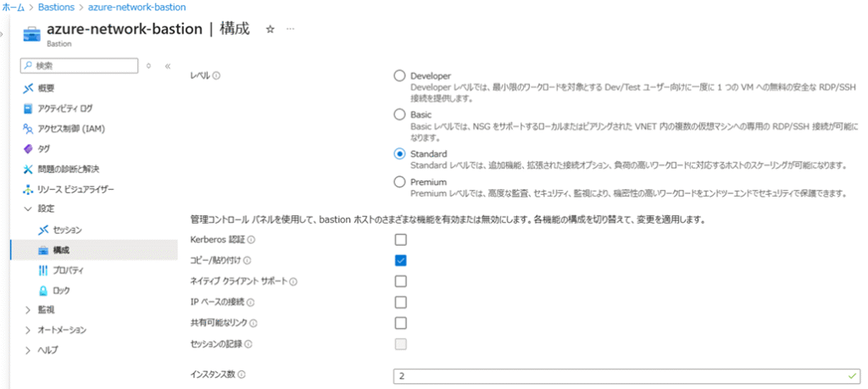Click the info icon next to Kerberos 認証
This screenshot has height=389, width=868.
(x=251, y=240)
